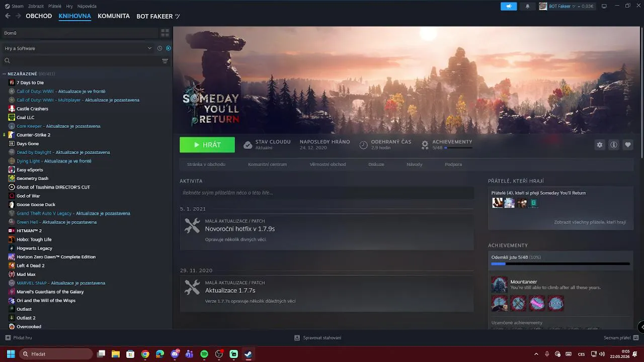Open Spotify from Windows taskbar
The width and height of the screenshot is (644, 362).
point(204,354)
